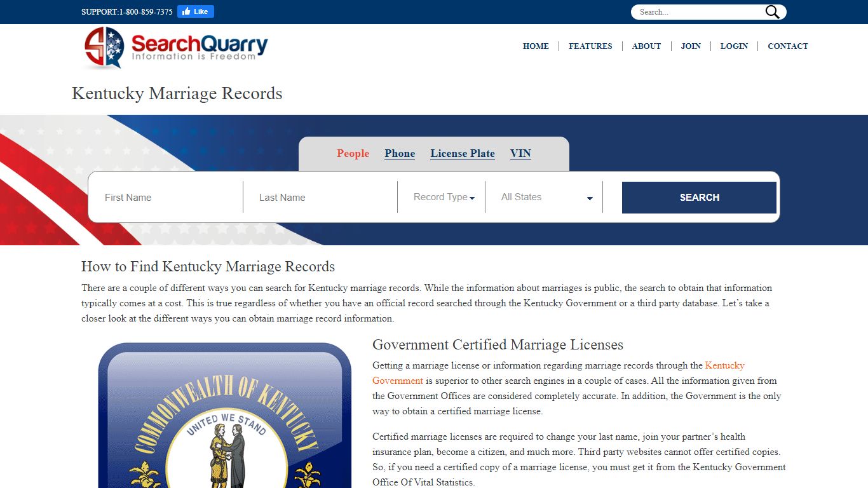
Task: Open the CONTACT page
Action: coord(788,46)
